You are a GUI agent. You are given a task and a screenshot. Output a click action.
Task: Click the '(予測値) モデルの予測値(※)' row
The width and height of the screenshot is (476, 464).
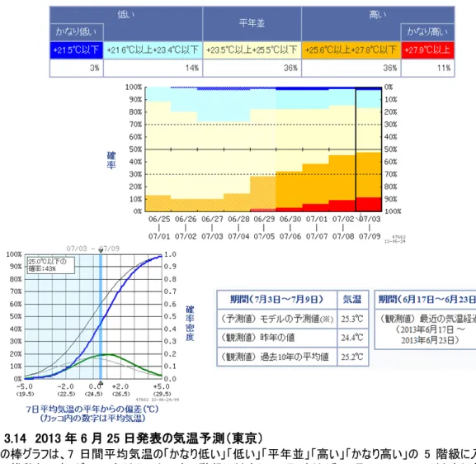coord(277,319)
